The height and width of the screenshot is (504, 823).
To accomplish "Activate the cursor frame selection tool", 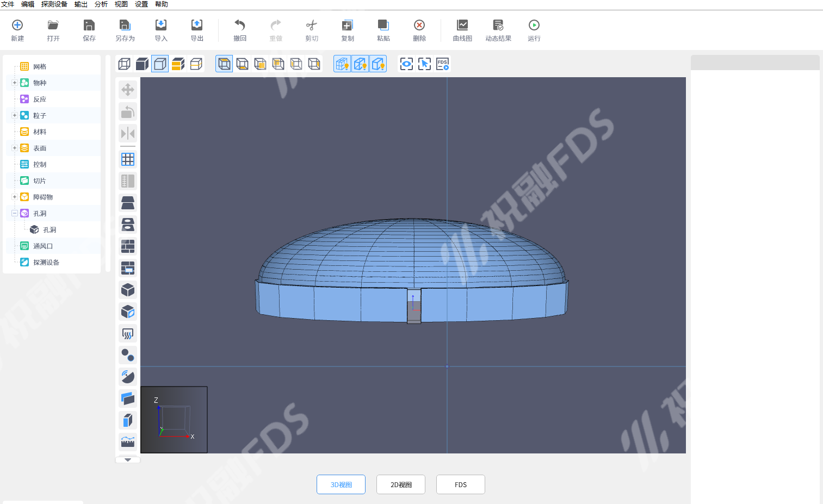I will coord(424,64).
